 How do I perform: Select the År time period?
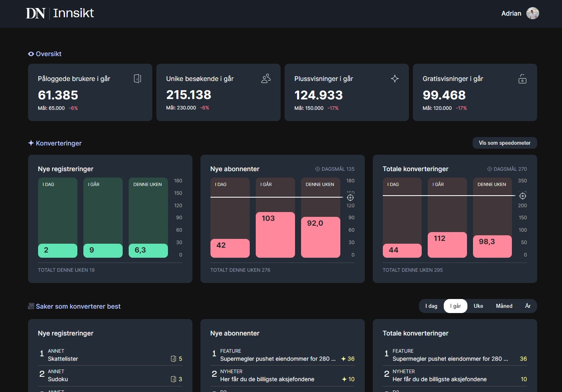(528, 306)
